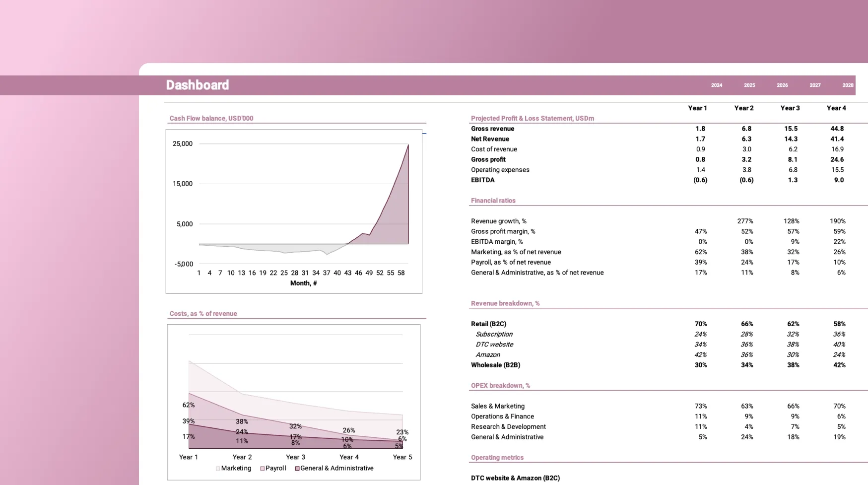Switch to the 2026 year label
868x485 pixels.
[x=782, y=85]
